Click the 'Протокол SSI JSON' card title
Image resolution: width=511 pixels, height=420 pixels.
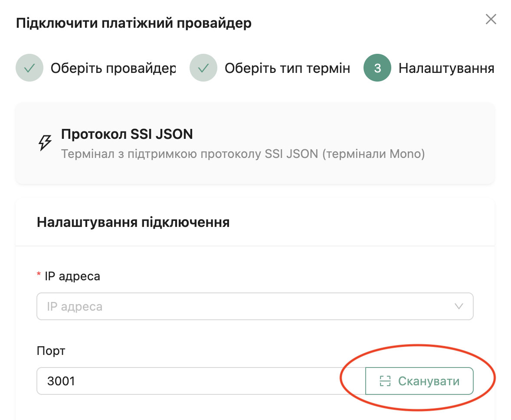point(127,135)
